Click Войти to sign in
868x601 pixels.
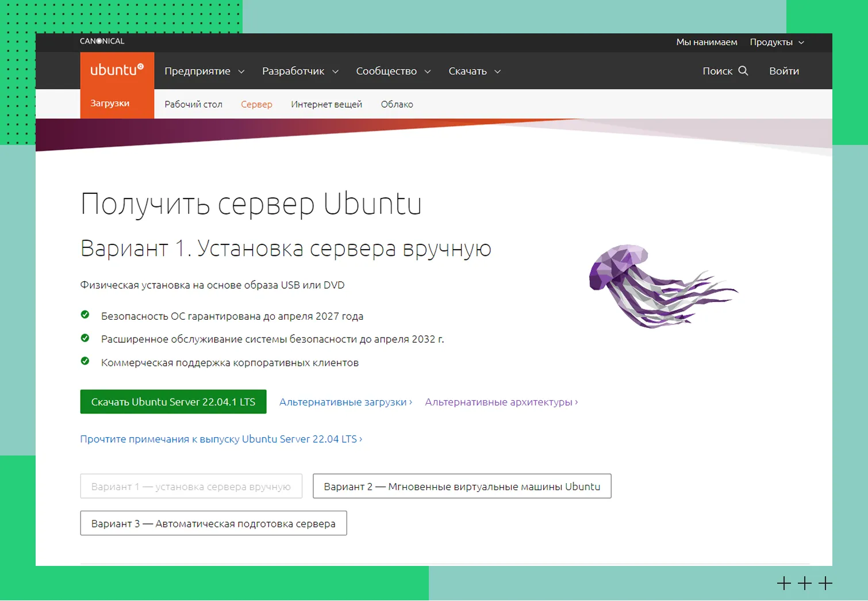point(784,71)
